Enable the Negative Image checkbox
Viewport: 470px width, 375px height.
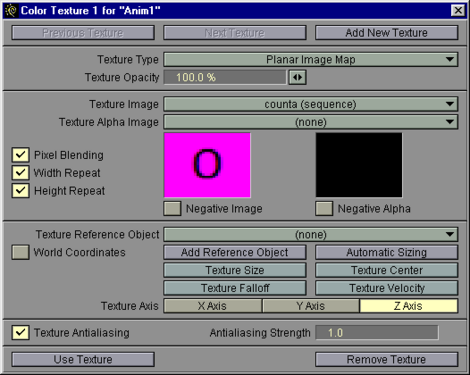coord(172,208)
